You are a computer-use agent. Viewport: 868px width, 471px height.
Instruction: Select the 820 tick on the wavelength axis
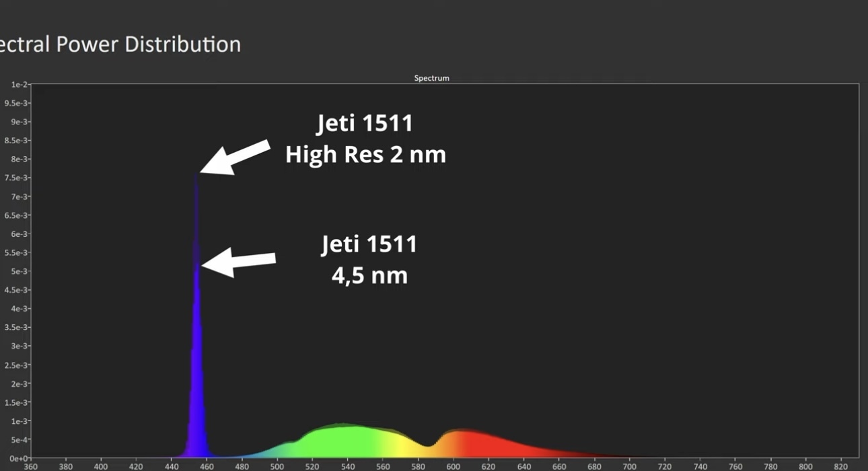coord(840,466)
